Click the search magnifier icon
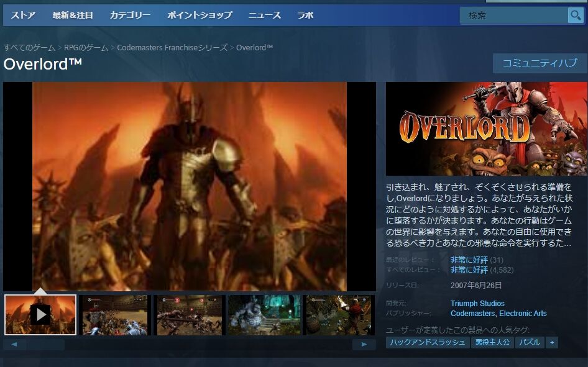588x367 pixels. [x=576, y=16]
